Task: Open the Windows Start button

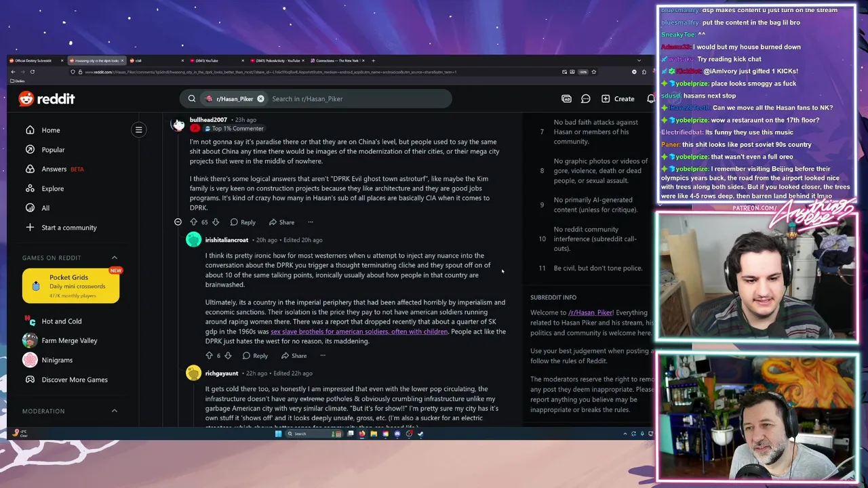Action: (278, 434)
